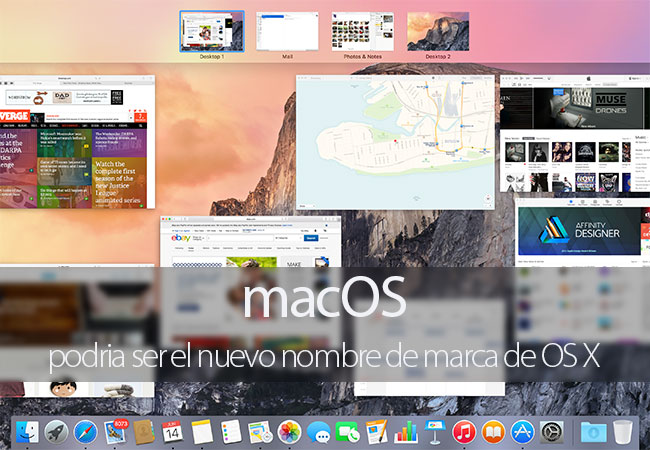The image size is (650, 450).
Task: Select the Maps window in Mission Control
Action: click(x=395, y=142)
